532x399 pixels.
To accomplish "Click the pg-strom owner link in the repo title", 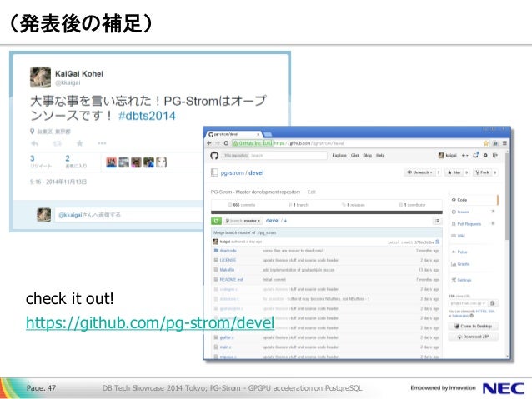I will point(233,173).
